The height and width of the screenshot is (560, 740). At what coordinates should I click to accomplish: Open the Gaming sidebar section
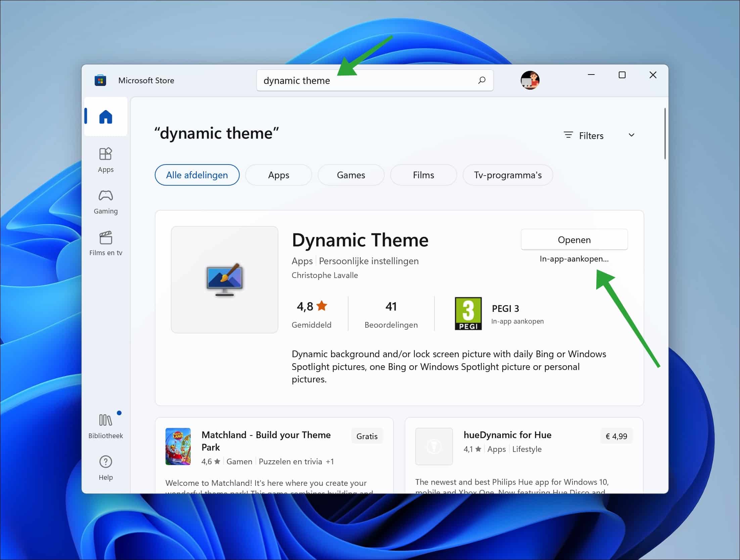point(105,201)
